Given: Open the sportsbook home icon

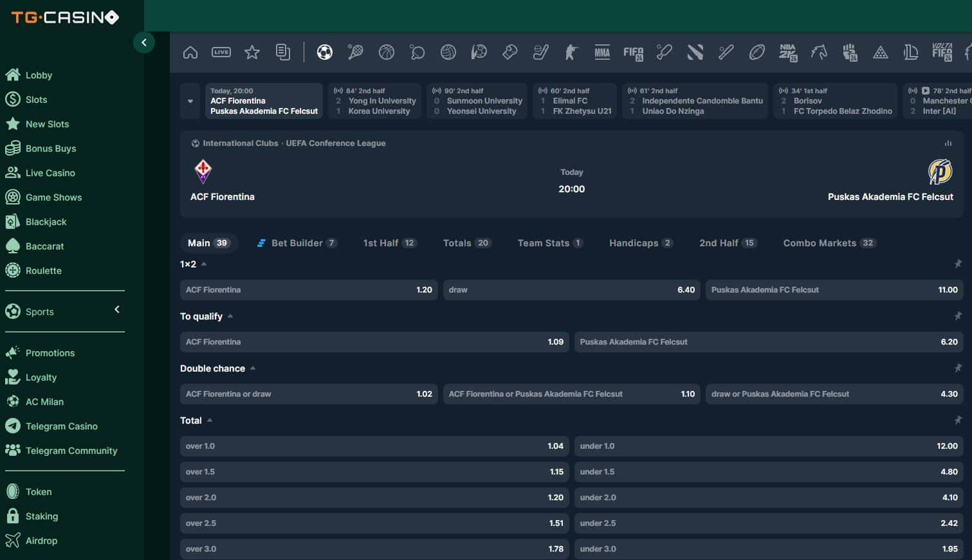Looking at the screenshot, I should pos(190,53).
